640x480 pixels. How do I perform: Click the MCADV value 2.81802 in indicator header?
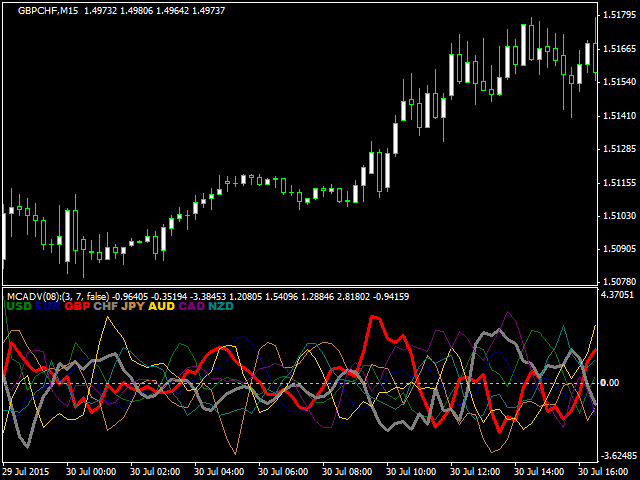(352, 297)
